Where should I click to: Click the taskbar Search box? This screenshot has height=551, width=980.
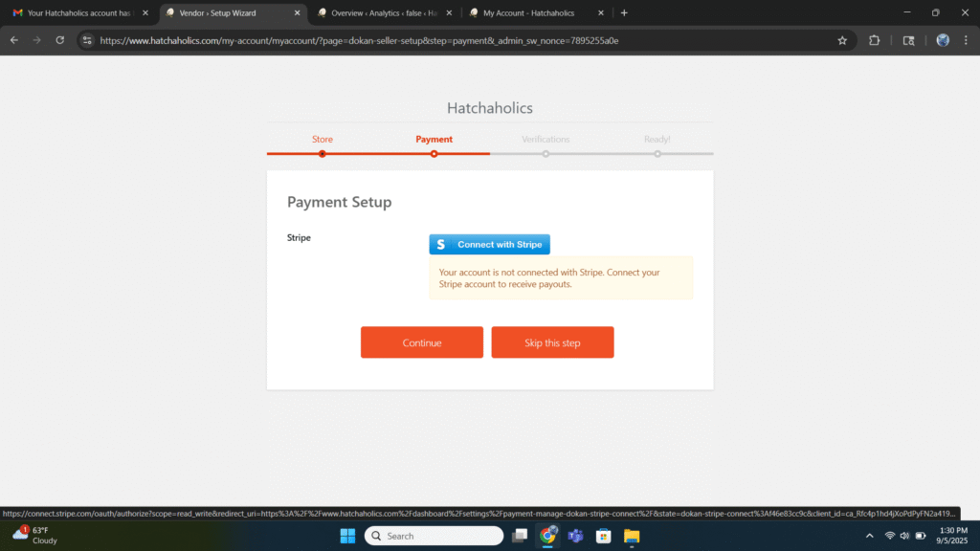434,536
